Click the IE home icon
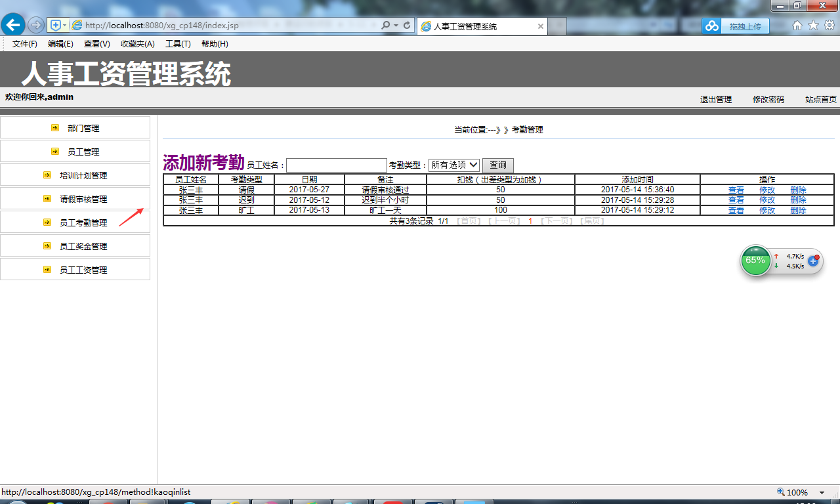Screen dimensions: 840x504 pos(797,26)
